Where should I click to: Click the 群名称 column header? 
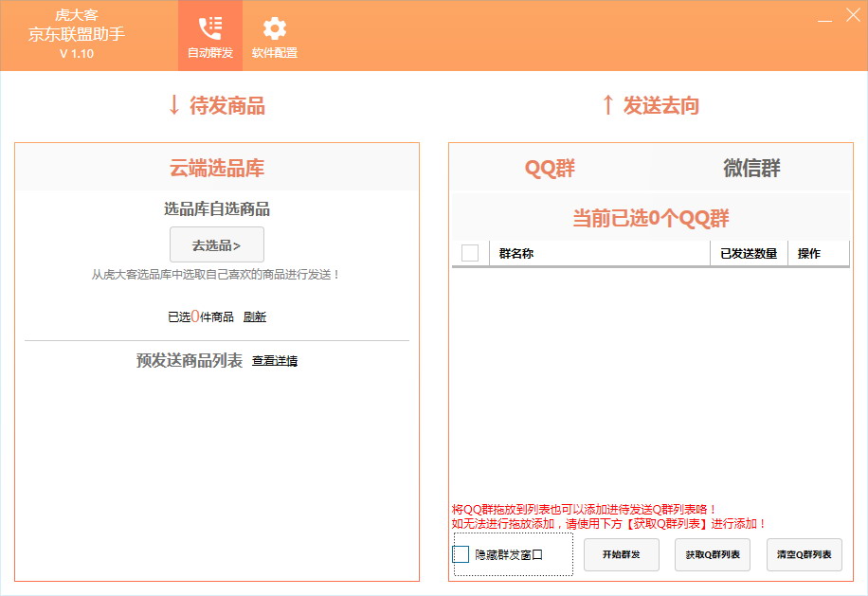(516, 254)
